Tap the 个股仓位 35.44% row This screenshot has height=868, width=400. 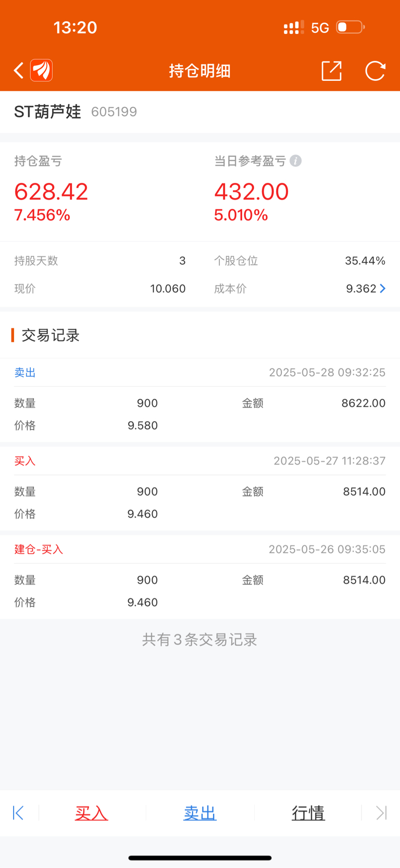click(299, 261)
